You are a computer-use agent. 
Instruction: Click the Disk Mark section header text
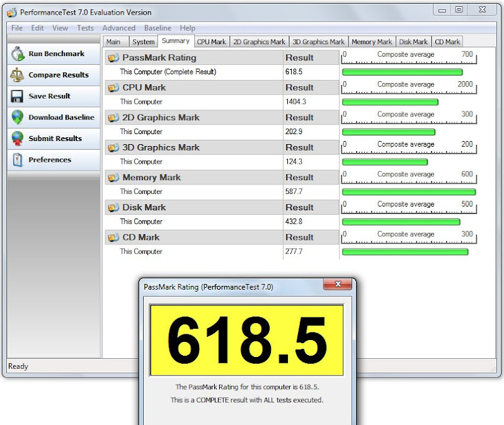(x=144, y=208)
